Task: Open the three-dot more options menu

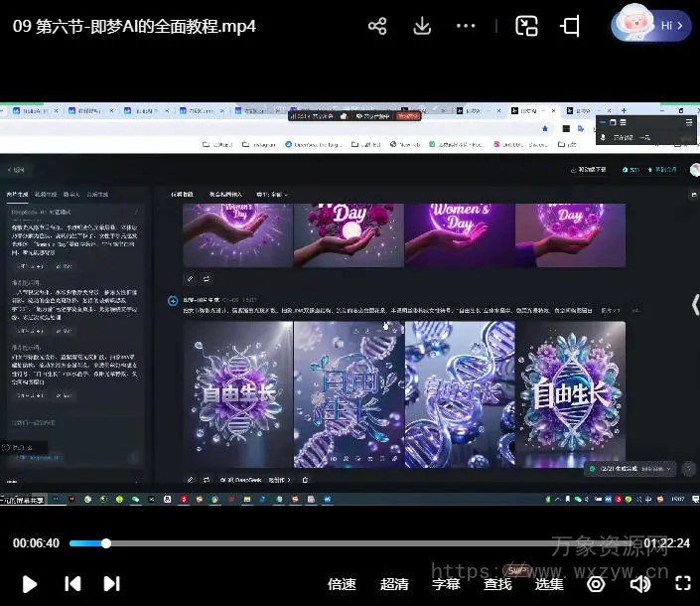Action: coord(467,26)
